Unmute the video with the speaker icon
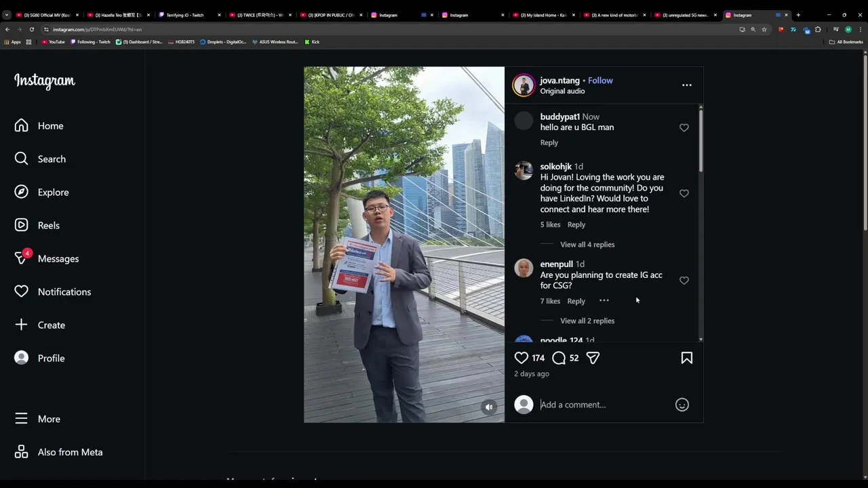 click(x=488, y=407)
